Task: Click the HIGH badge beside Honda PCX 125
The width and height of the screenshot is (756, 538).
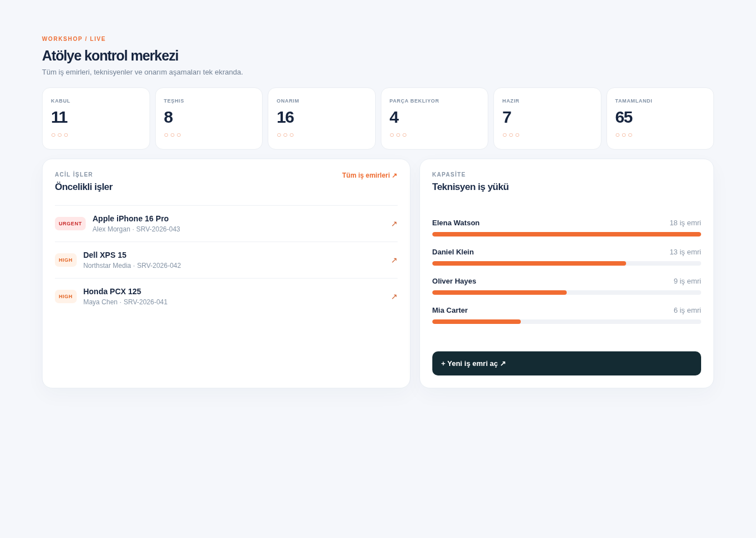Action: click(x=66, y=296)
